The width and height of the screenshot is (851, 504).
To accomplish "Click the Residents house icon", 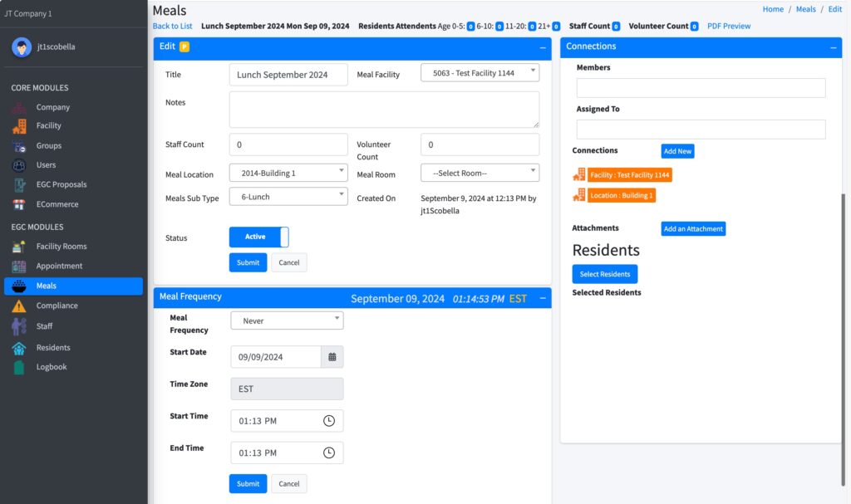I will (19, 348).
